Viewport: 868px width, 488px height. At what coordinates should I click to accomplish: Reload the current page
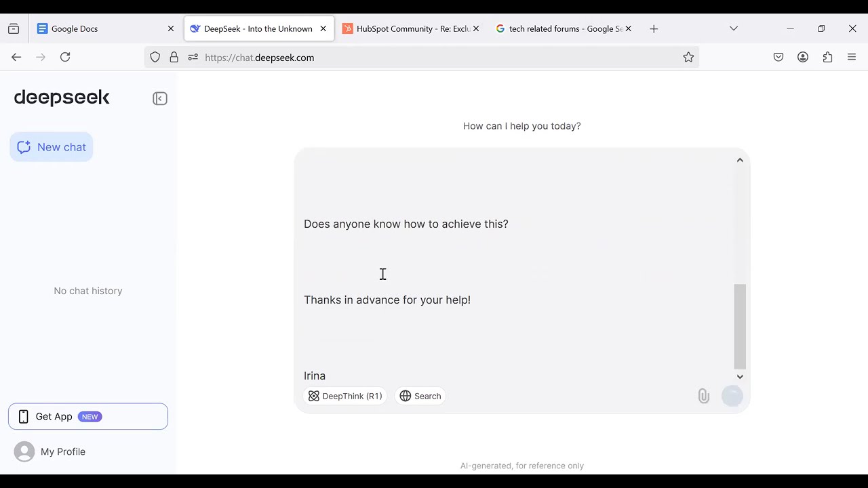pyautogui.click(x=65, y=58)
